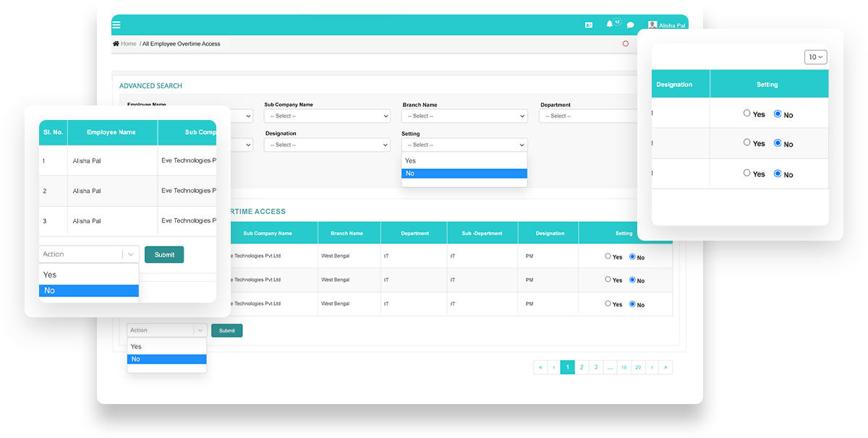Go to the next page using single arrow
The height and width of the screenshot is (438, 868).
[652, 367]
